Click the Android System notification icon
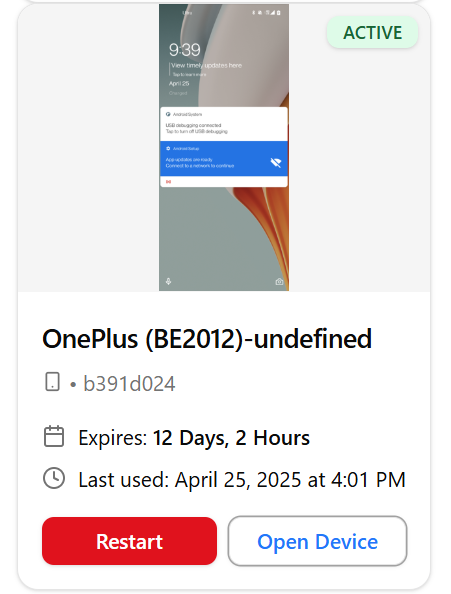The height and width of the screenshot is (594, 451). click(168, 114)
